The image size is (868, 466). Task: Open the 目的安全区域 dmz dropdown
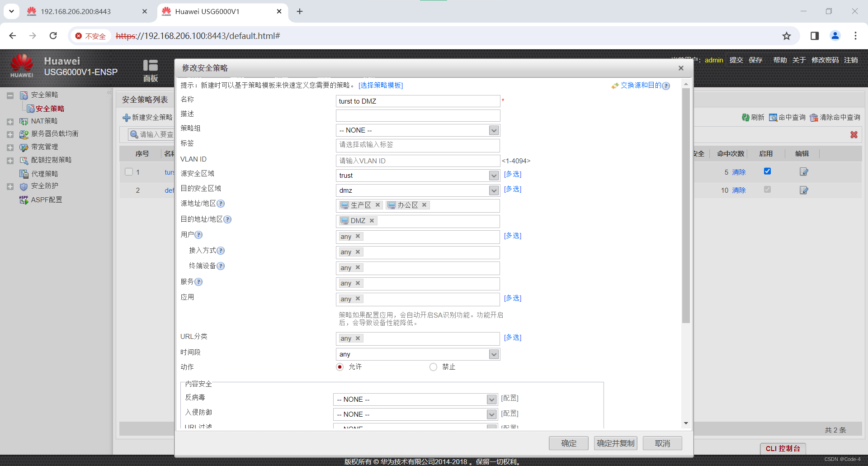pyautogui.click(x=494, y=190)
